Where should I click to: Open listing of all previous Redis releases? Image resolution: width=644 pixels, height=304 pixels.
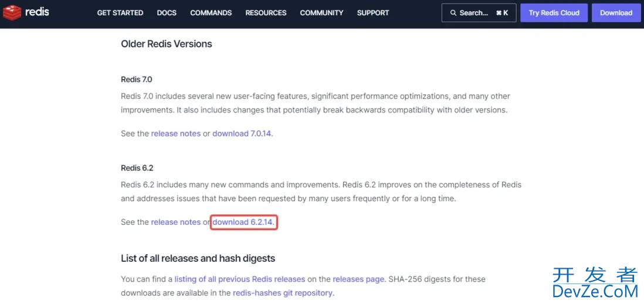click(239, 279)
